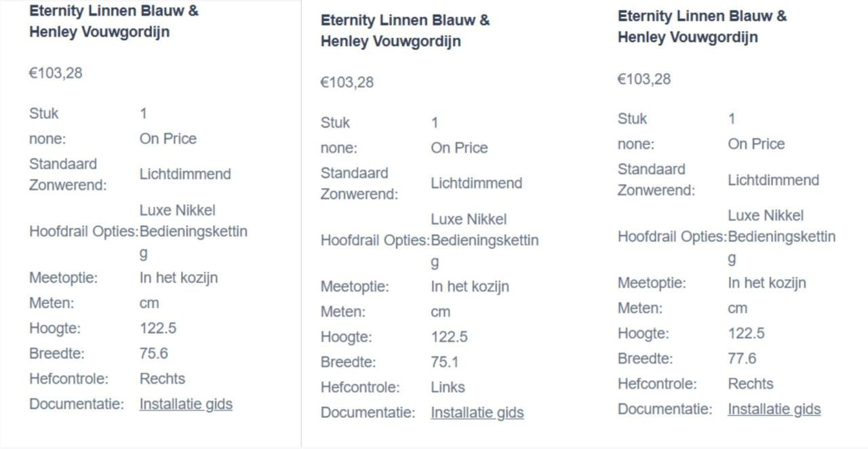The height and width of the screenshot is (449, 868).
Task: Open Installatie gids for the 77.6 width blind
Action: pos(774,410)
